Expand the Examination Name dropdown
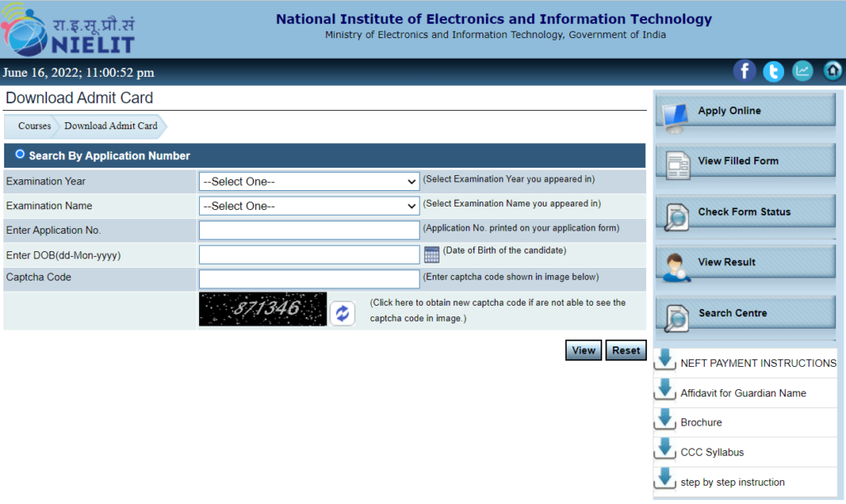Image resolution: width=846 pixels, height=504 pixels. [310, 206]
